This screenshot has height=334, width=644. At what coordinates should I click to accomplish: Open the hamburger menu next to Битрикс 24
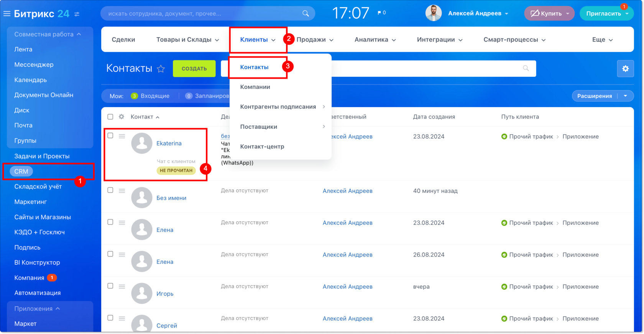7,14
